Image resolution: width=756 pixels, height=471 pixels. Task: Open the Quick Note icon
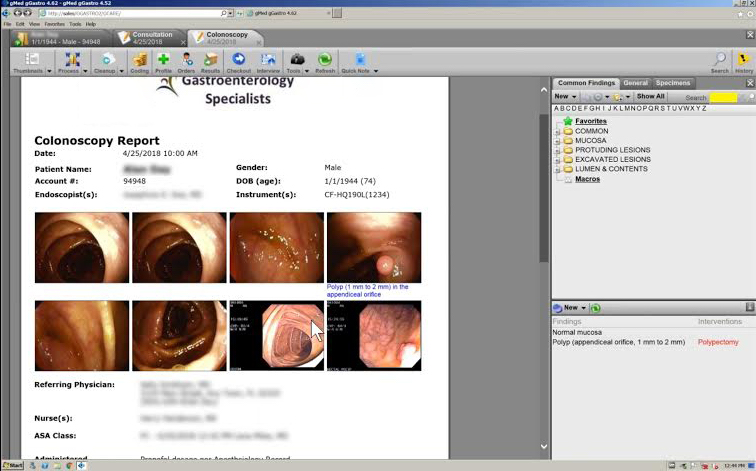tap(360, 60)
